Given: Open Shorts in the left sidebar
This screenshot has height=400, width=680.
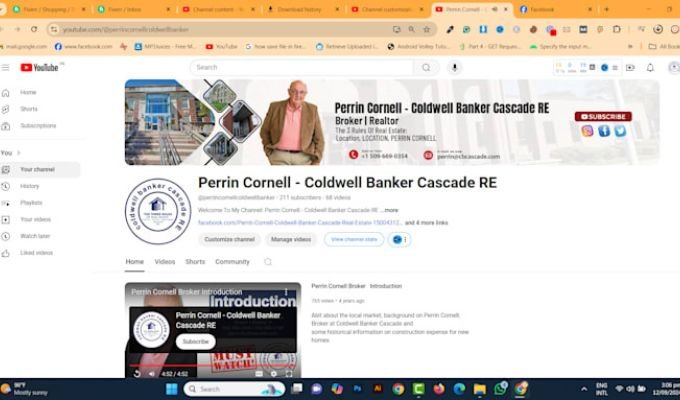Looking at the screenshot, I should 29,109.
